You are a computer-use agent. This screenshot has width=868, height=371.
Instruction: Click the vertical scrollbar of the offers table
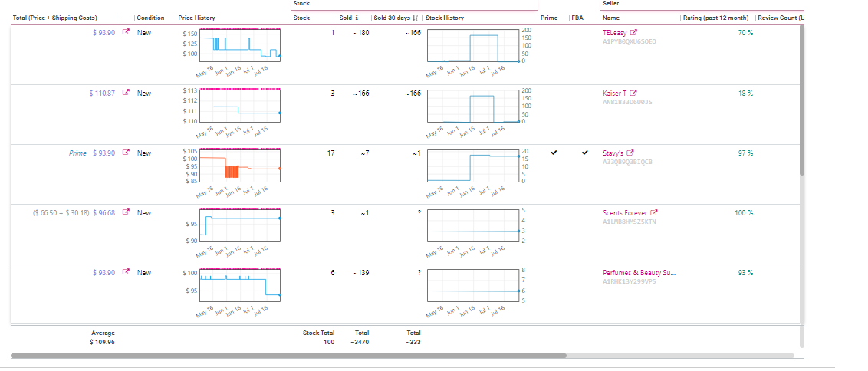[x=802, y=100]
